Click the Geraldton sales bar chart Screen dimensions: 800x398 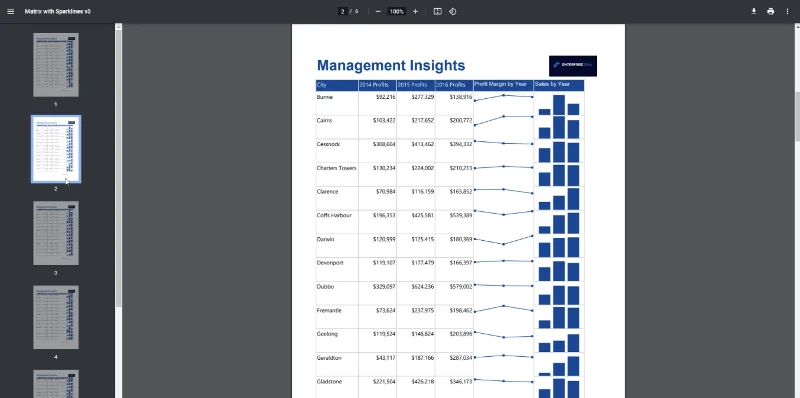pyautogui.click(x=559, y=366)
